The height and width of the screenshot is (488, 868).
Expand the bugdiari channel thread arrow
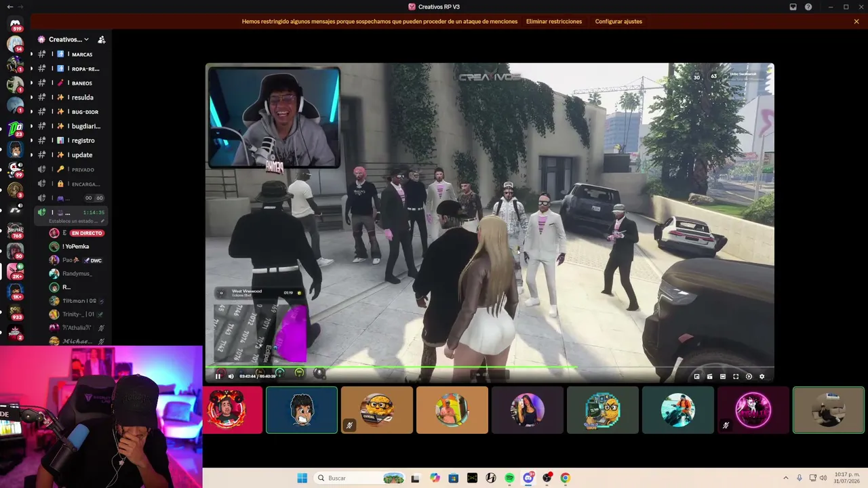tap(31, 126)
